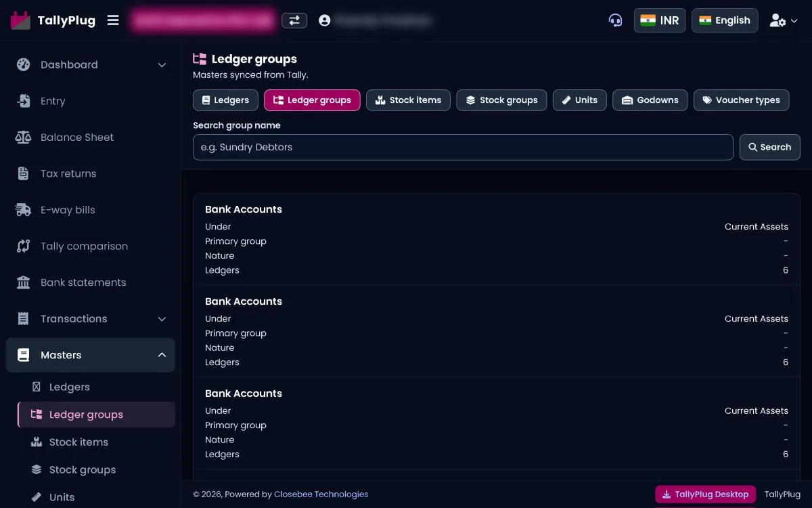Viewport: 812px width, 508px height.
Task: Open the Closebee Technologies link
Action: pyautogui.click(x=321, y=494)
